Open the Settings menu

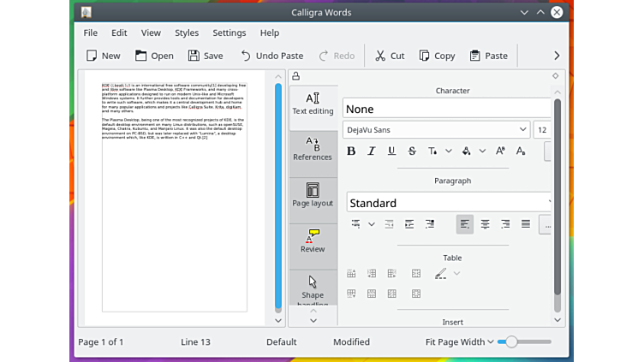(x=229, y=33)
